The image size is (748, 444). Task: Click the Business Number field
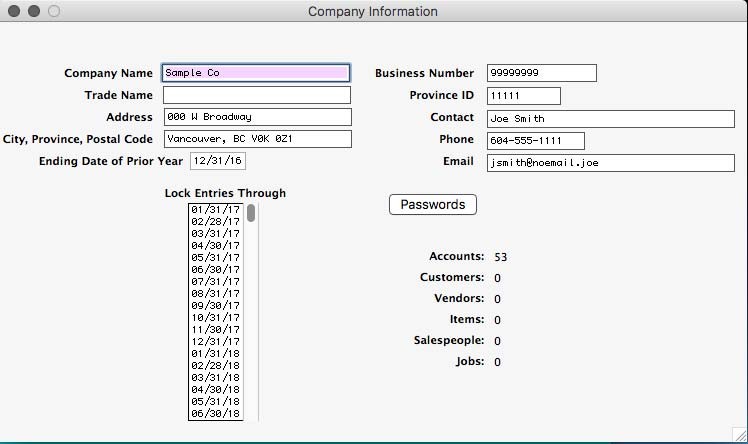tap(541, 73)
